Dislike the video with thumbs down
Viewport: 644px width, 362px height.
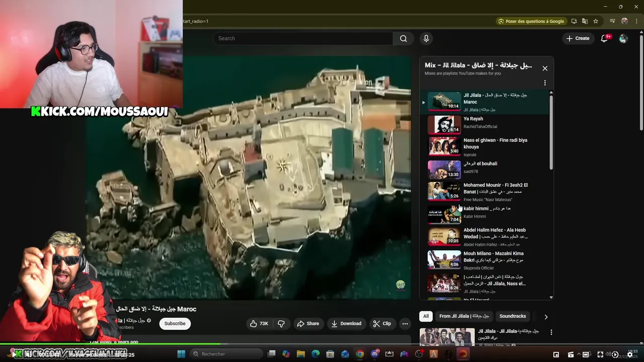pyautogui.click(x=281, y=324)
